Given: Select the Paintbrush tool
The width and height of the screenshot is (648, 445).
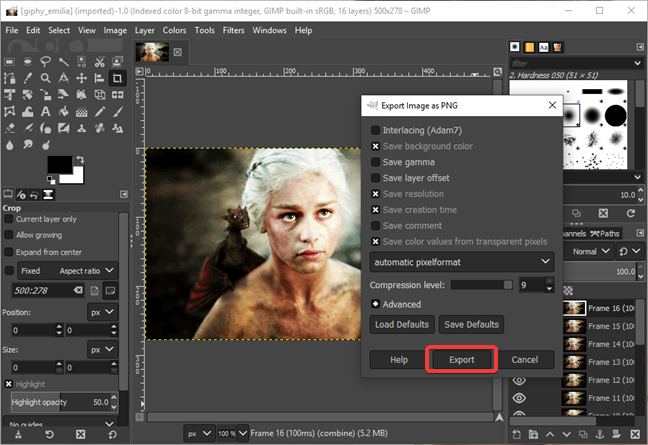Looking at the screenshot, I should click(117, 112).
